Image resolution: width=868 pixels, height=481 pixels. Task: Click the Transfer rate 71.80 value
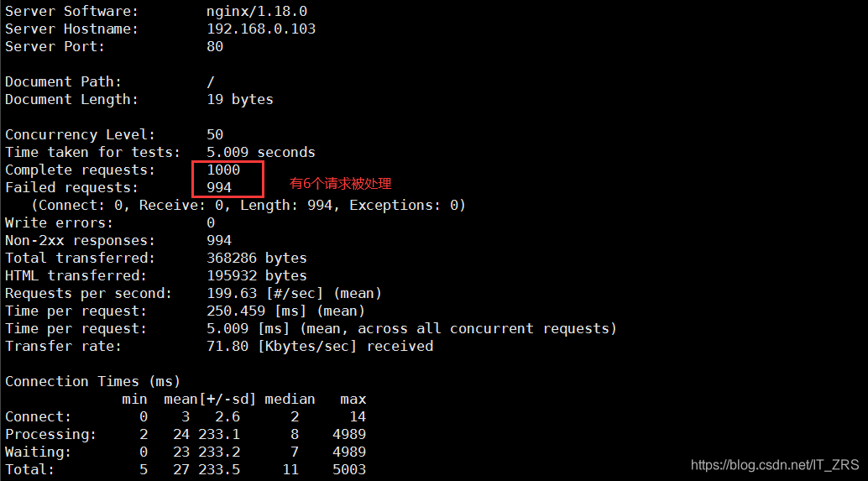coord(227,346)
